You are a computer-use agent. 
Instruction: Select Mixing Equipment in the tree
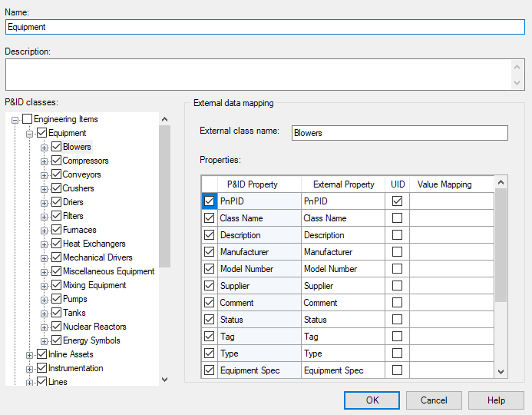(x=94, y=285)
